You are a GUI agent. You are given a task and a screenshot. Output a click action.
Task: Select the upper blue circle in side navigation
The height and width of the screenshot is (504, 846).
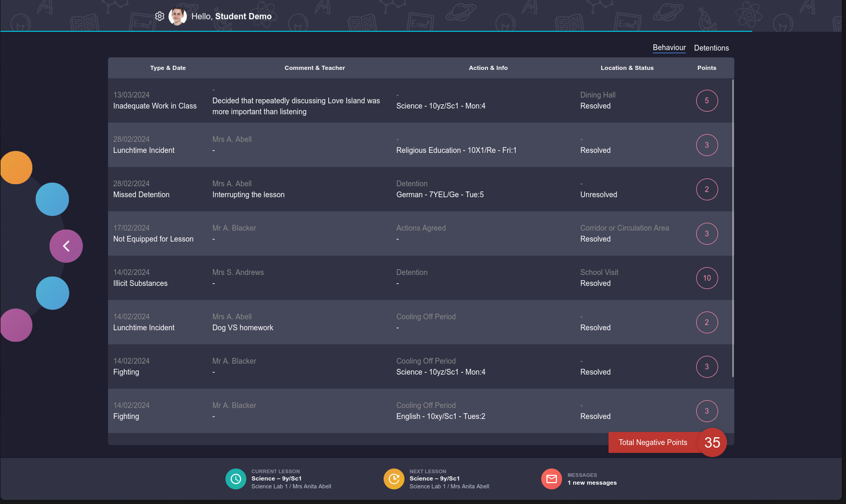52,199
